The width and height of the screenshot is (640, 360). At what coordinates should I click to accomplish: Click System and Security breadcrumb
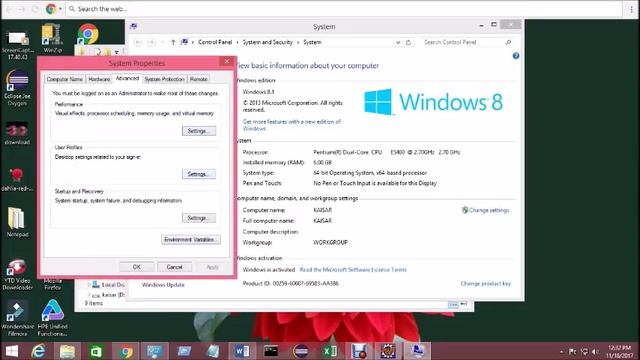point(268,42)
